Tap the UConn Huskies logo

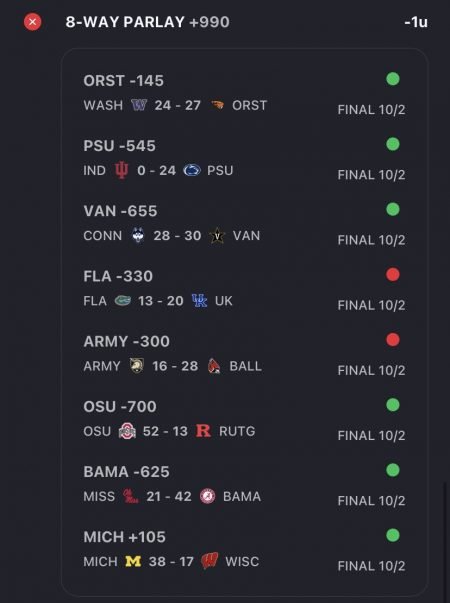(138, 235)
